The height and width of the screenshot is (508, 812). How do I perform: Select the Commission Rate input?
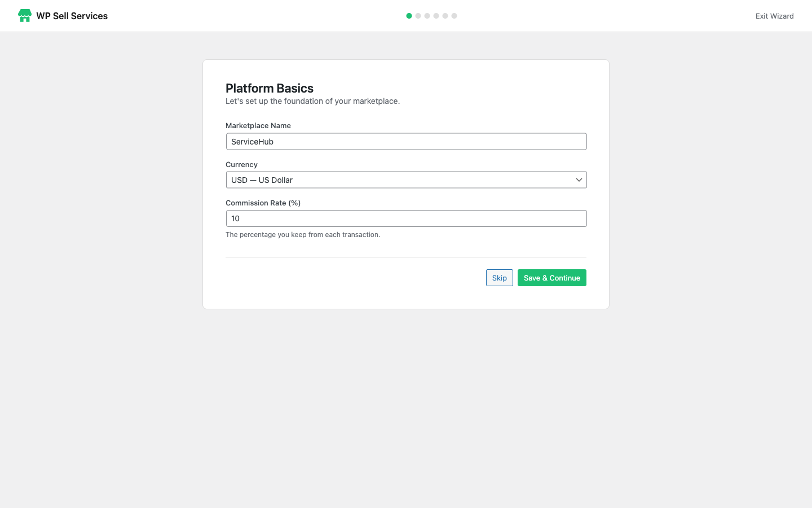tap(406, 218)
